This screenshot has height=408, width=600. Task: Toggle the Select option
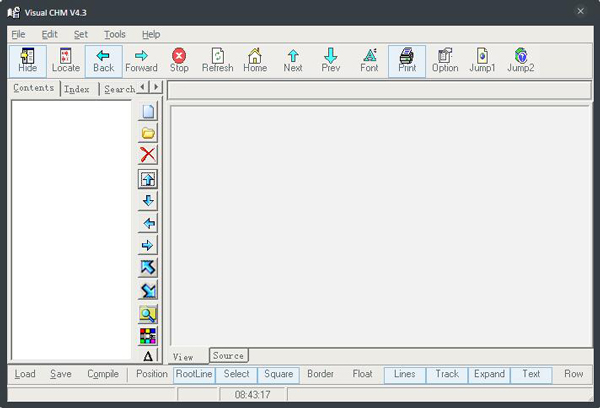click(x=236, y=375)
